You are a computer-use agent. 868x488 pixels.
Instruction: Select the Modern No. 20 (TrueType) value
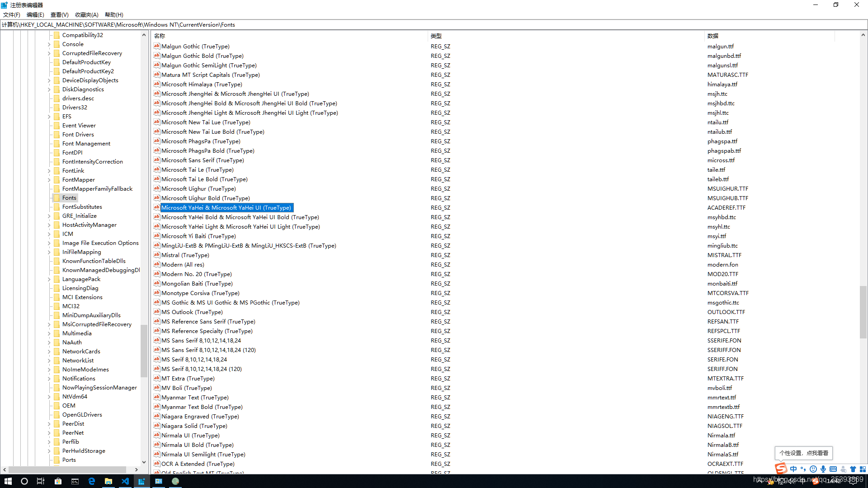point(197,274)
